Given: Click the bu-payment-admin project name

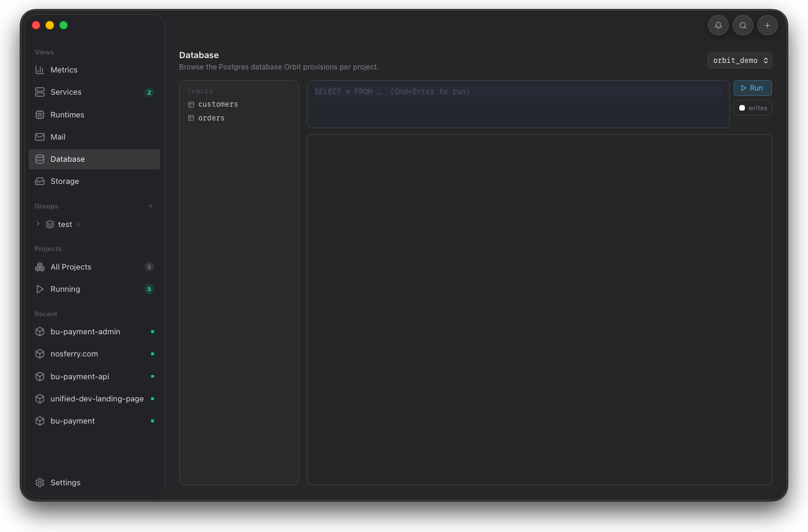Looking at the screenshot, I should click(85, 331).
